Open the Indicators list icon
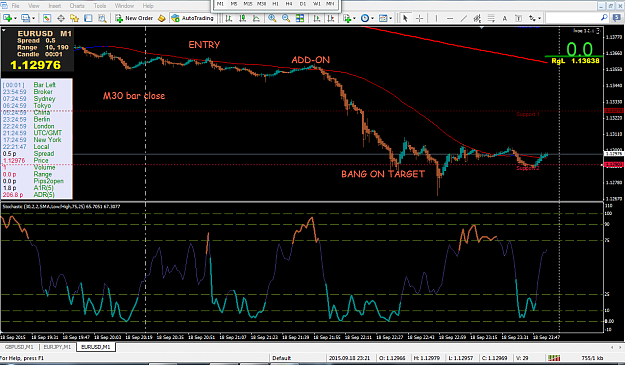The image size is (625, 365). pos(347,18)
